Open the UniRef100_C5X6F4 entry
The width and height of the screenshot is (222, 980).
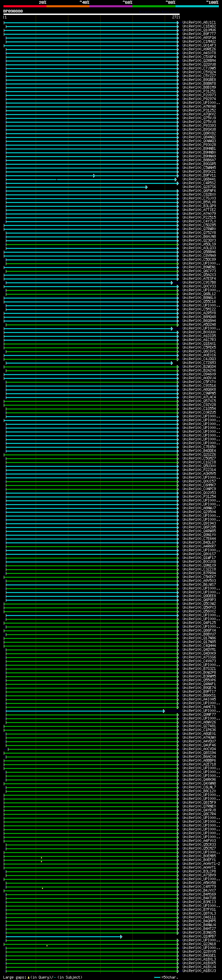point(199,57)
